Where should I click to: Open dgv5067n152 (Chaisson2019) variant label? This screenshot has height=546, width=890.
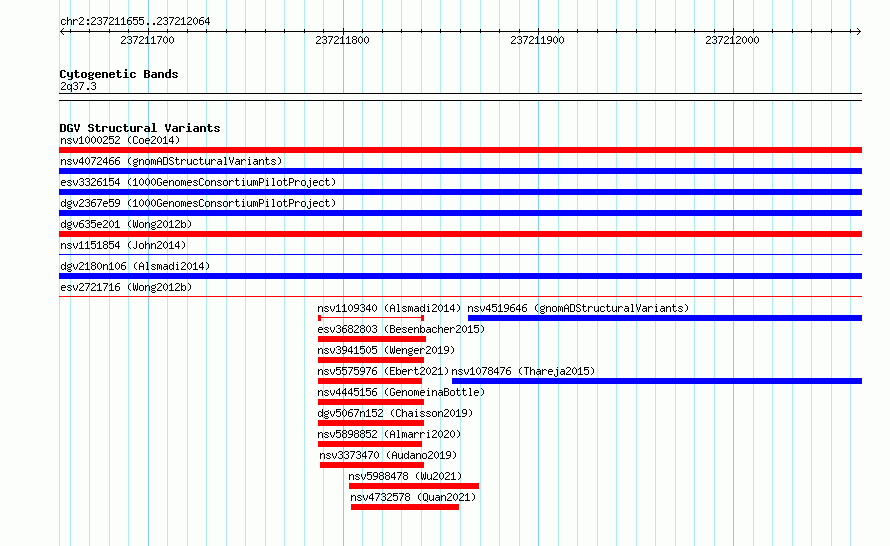(395, 413)
